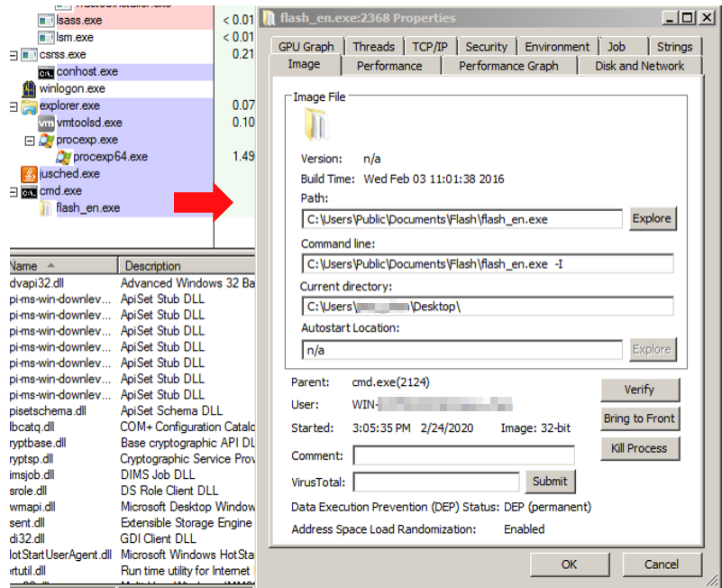This screenshot has height=588, width=722.
Task: Submit the VirusTotal query
Action: tap(549, 482)
